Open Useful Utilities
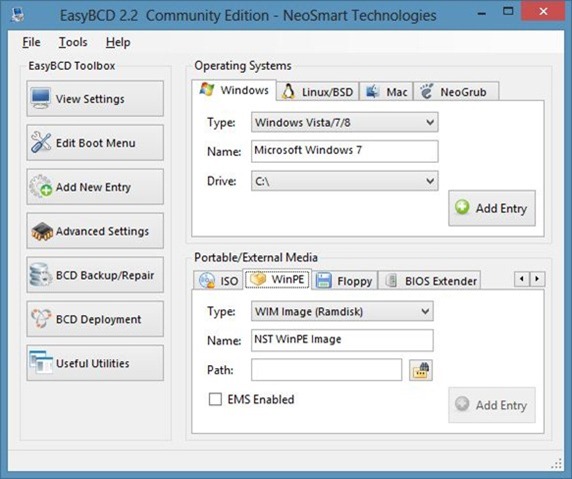Screen dimensions: 572x479 click(x=95, y=363)
